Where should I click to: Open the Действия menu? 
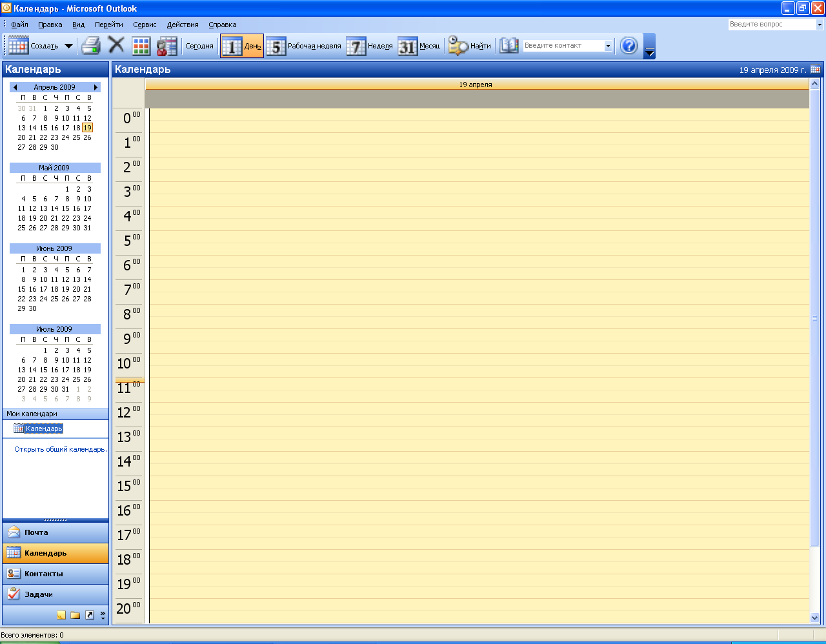[x=183, y=25]
